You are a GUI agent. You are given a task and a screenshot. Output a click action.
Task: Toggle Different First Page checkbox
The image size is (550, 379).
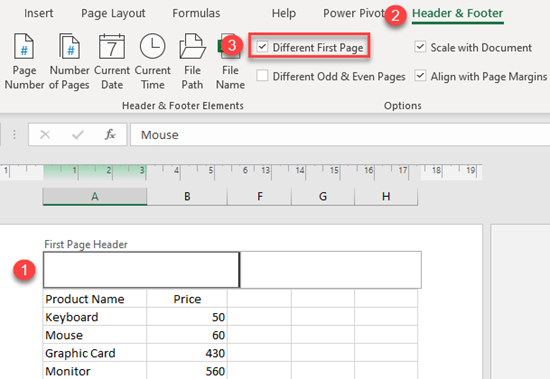[262, 47]
